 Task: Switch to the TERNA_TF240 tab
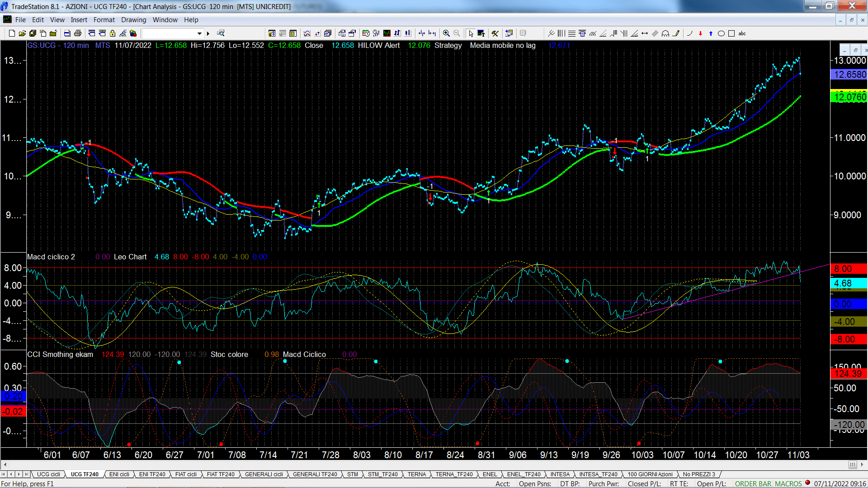(454, 474)
